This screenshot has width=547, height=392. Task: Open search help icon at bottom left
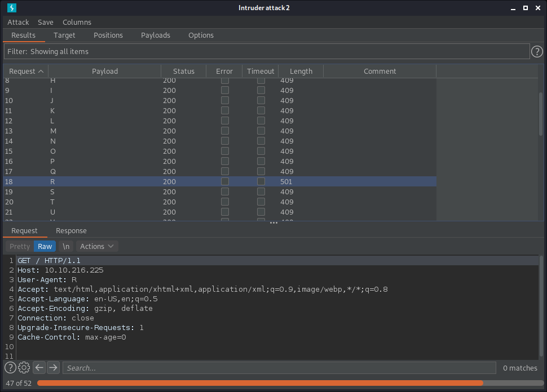(10, 368)
